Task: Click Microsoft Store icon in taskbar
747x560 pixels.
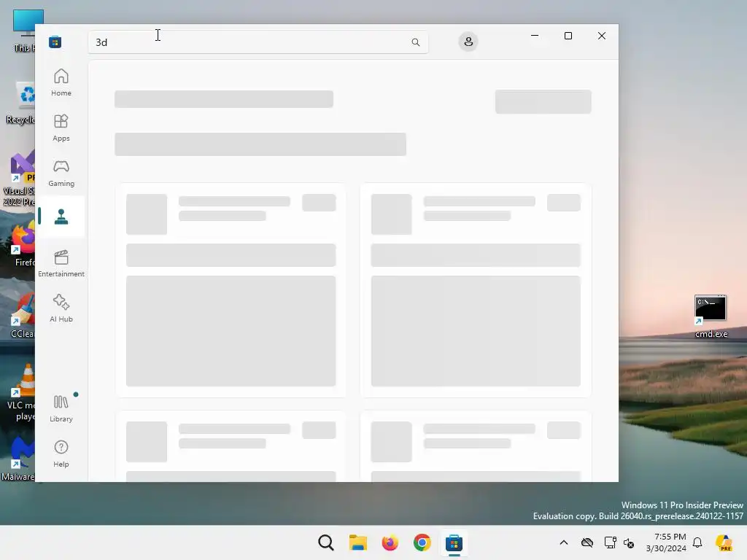Action: [x=454, y=542]
